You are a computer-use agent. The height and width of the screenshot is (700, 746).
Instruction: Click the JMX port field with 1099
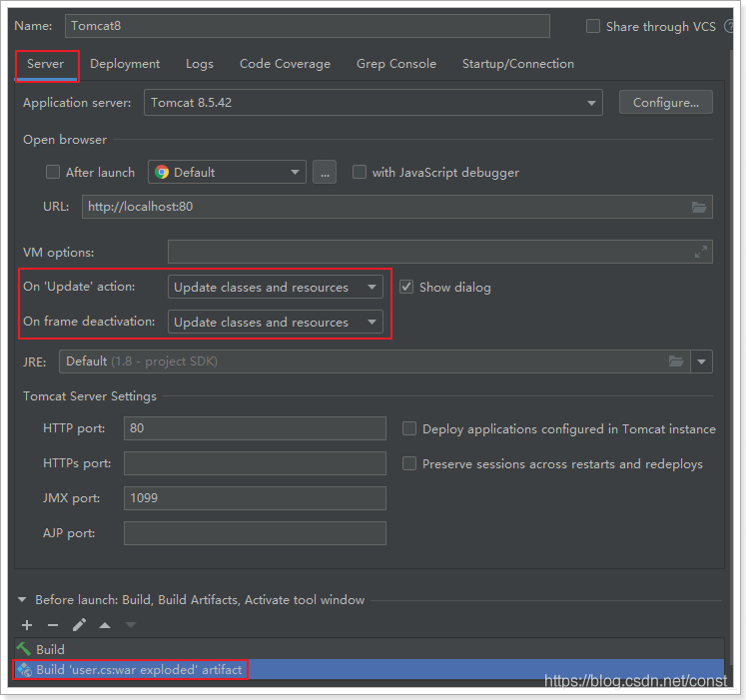tap(255, 498)
